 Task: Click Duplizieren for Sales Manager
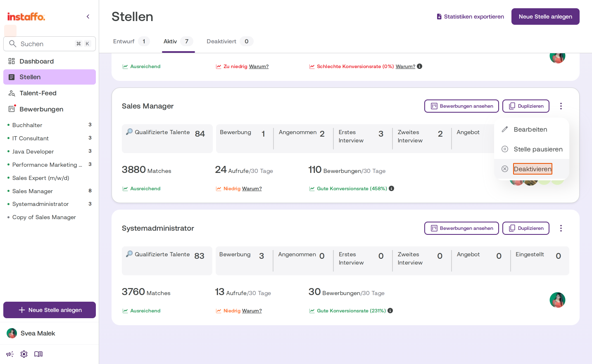point(526,106)
